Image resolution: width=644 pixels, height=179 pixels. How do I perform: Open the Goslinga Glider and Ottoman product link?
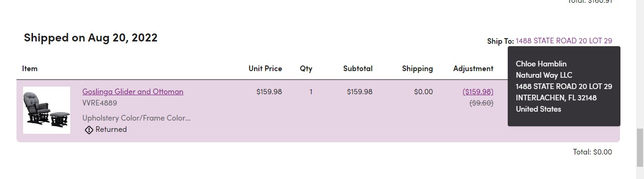coord(132,91)
